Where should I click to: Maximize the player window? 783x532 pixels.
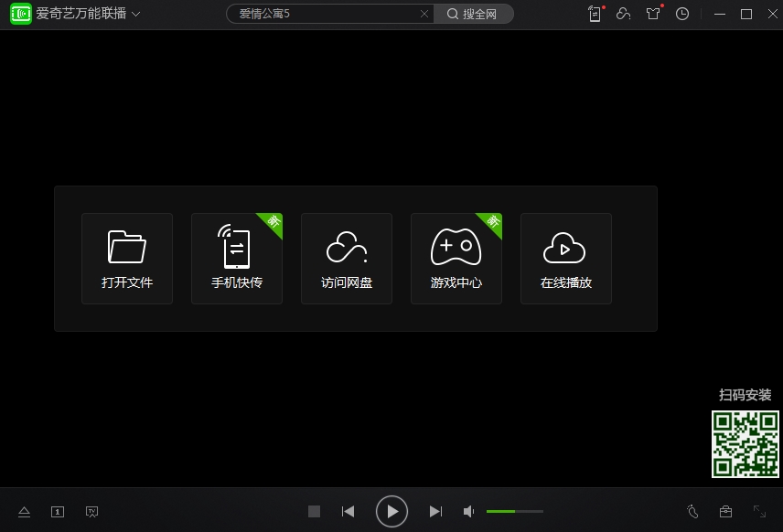[x=746, y=14]
